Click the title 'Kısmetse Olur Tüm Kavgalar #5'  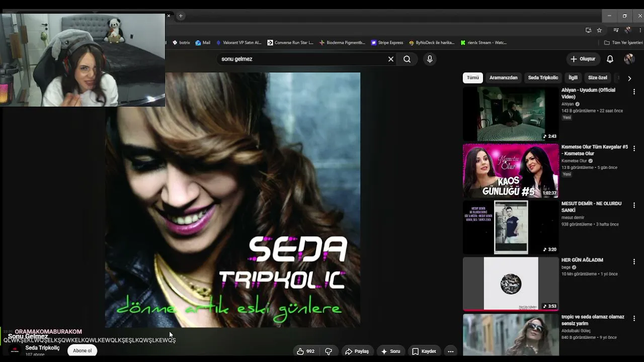(595, 150)
